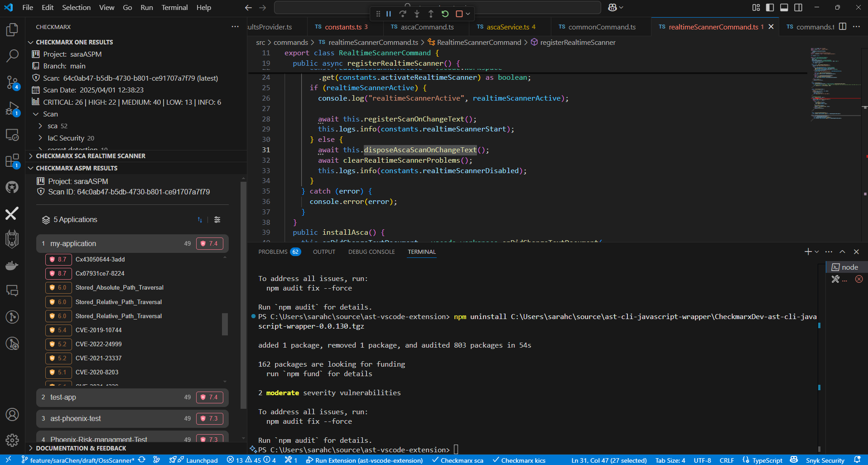Collapse the Checkmarx ASPM Results section
868x465 pixels.
coord(76,168)
